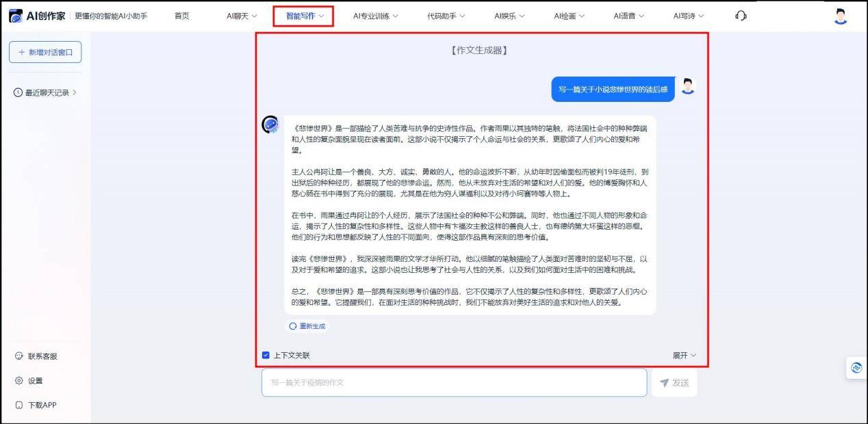Expand the AI写诗 dropdown
868x424 pixels.
[x=689, y=16]
